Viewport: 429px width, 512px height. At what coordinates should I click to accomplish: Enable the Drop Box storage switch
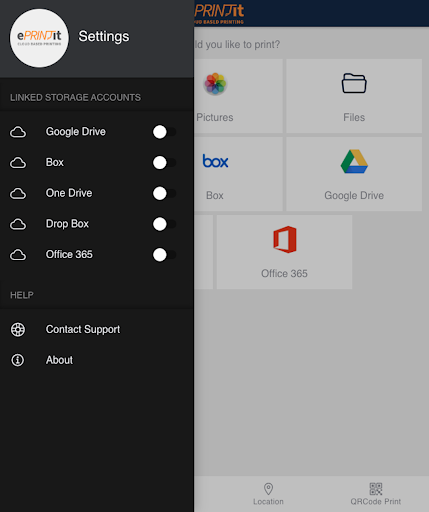click(x=164, y=224)
